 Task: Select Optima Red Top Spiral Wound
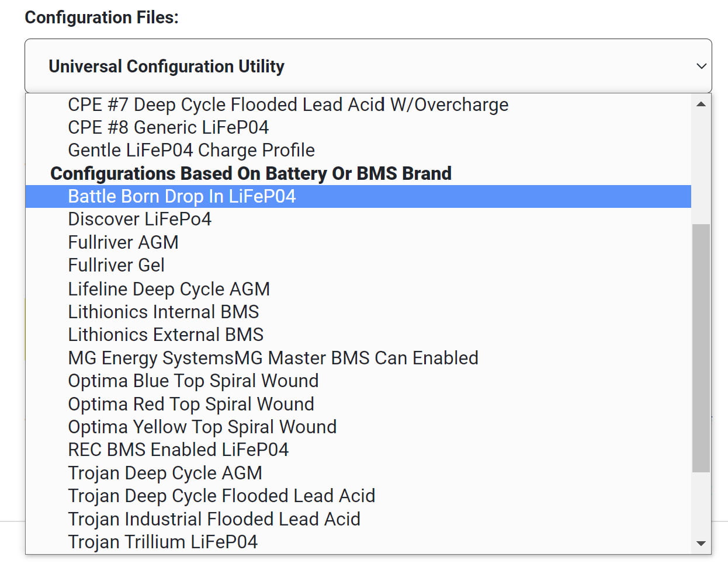coord(358,403)
